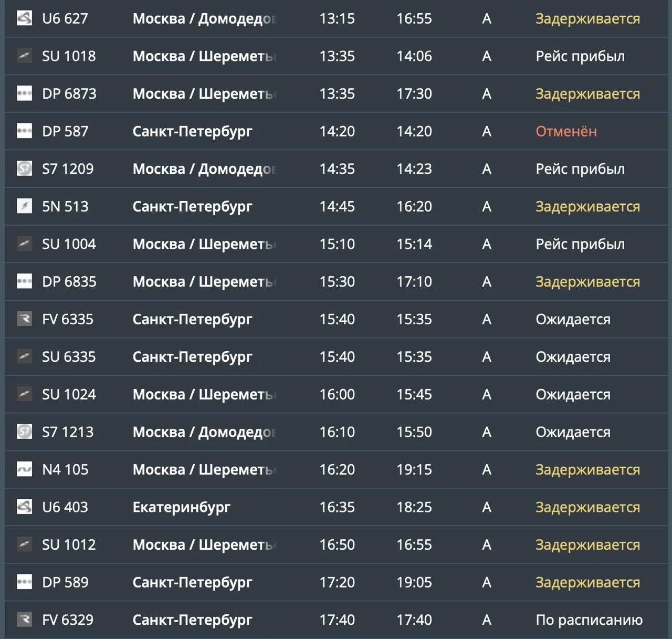Click the Aeroflot icon beside SU 1018

tap(24, 56)
